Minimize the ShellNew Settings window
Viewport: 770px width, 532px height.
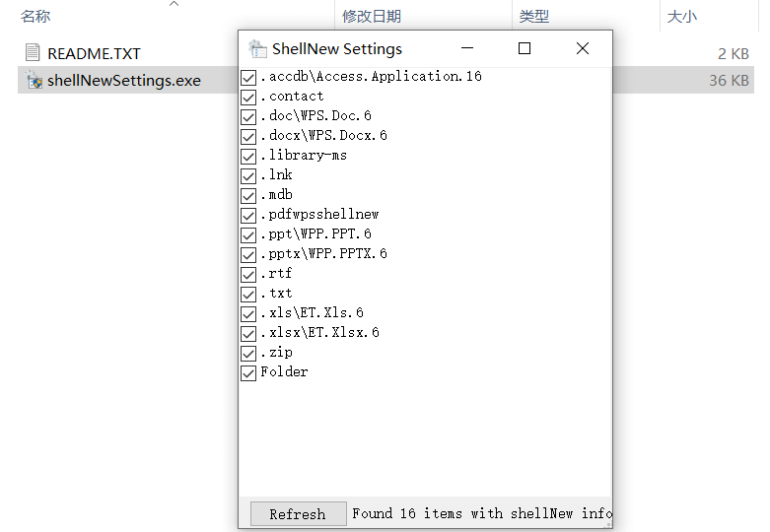tap(467, 48)
